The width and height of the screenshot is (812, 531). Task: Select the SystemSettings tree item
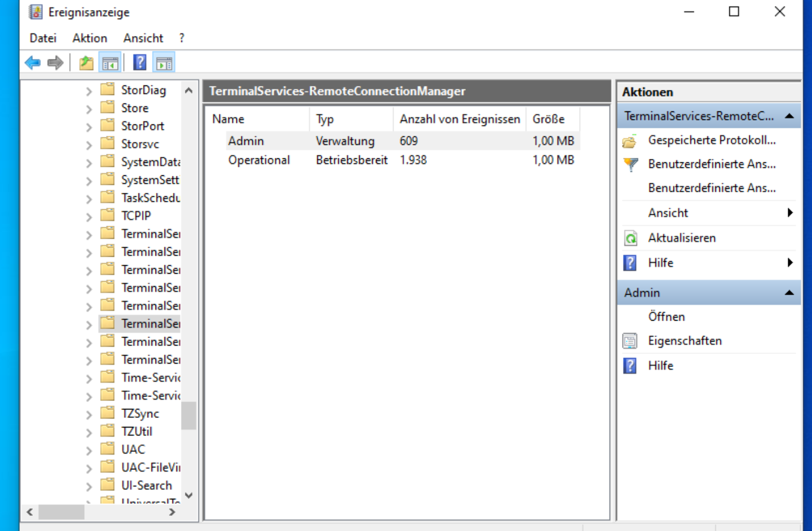coord(150,180)
